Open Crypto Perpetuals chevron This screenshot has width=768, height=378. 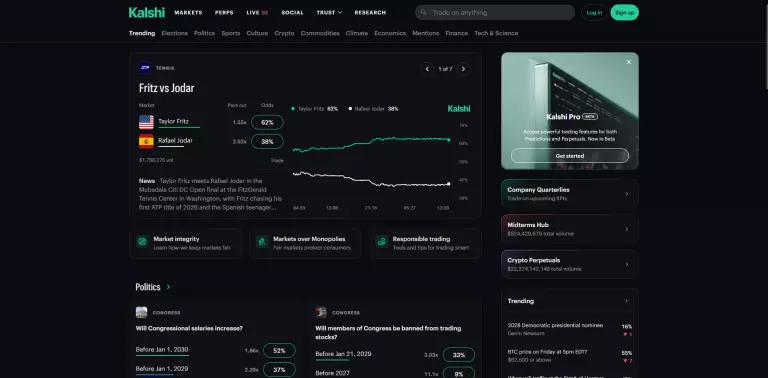pyautogui.click(x=626, y=264)
